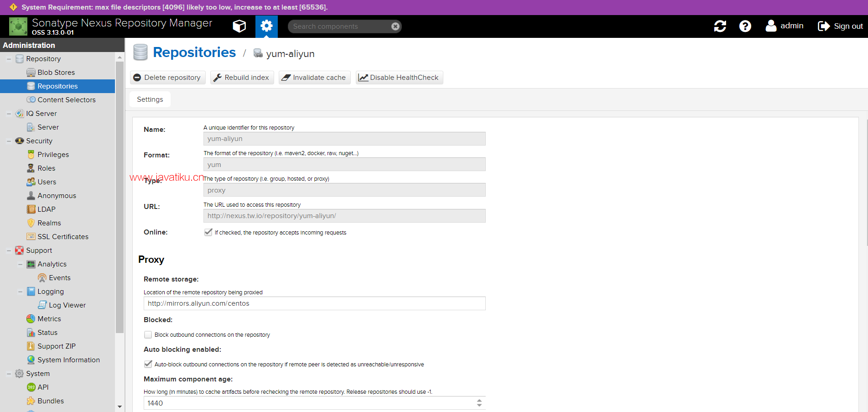Click the repository URL field
This screenshot has width=868, height=412.
pos(344,216)
